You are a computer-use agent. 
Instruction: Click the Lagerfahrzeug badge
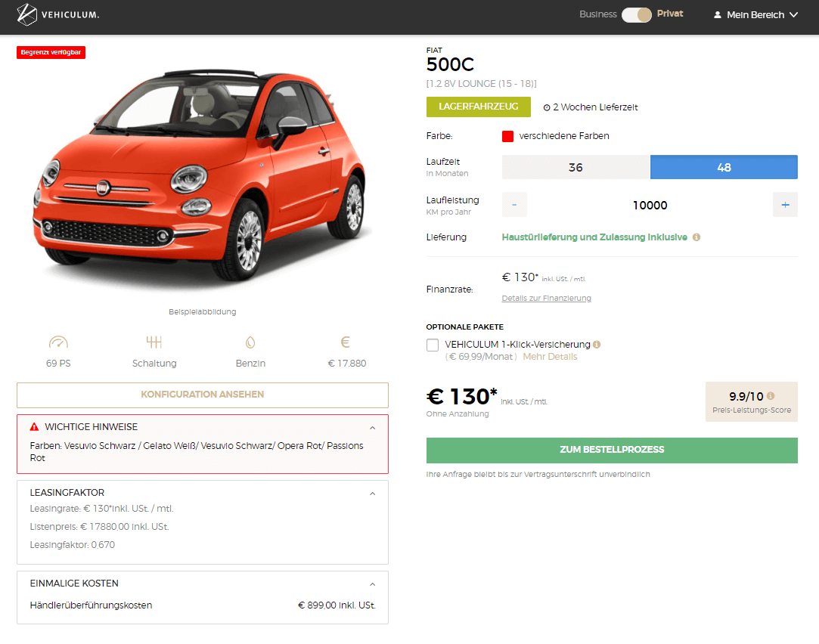[479, 107]
